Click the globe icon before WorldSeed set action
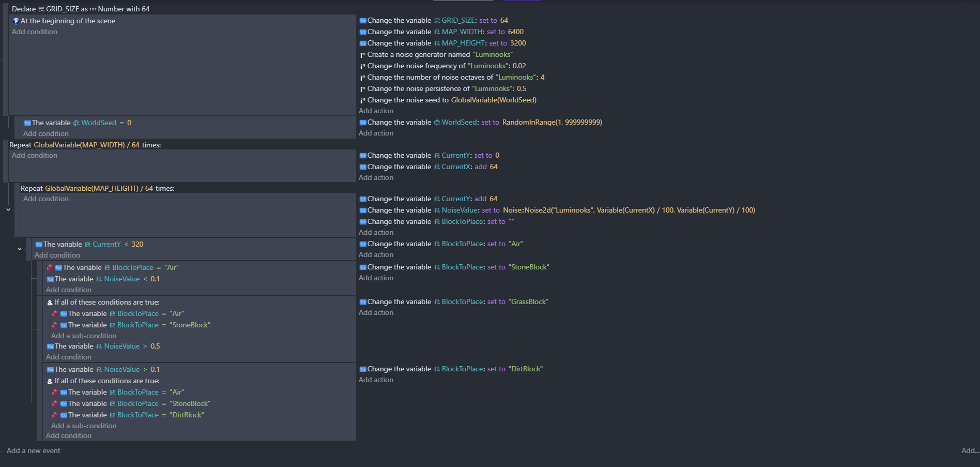980x467 pixels. coord(437,123)
